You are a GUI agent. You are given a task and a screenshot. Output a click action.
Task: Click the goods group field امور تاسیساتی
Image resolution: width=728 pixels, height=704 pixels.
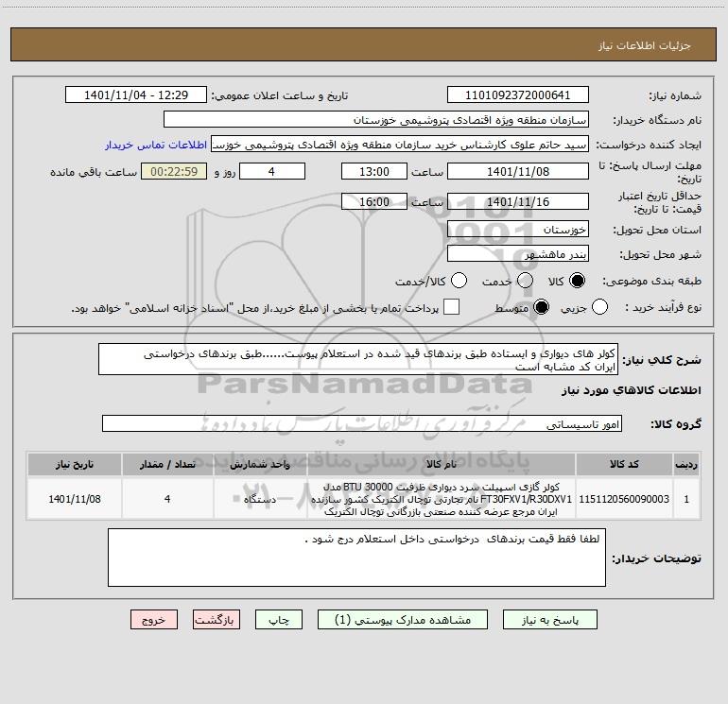coord(362,423)
